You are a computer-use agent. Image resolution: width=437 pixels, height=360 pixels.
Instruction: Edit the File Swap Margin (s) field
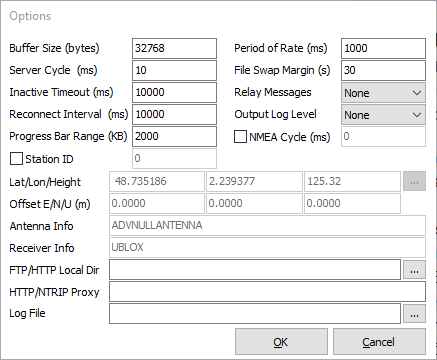383,70
